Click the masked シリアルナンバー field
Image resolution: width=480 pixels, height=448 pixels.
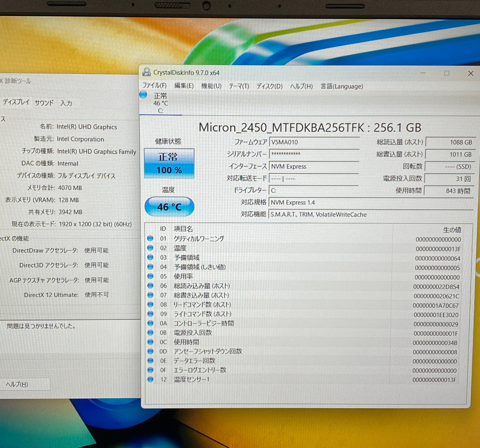click(314, 154)
